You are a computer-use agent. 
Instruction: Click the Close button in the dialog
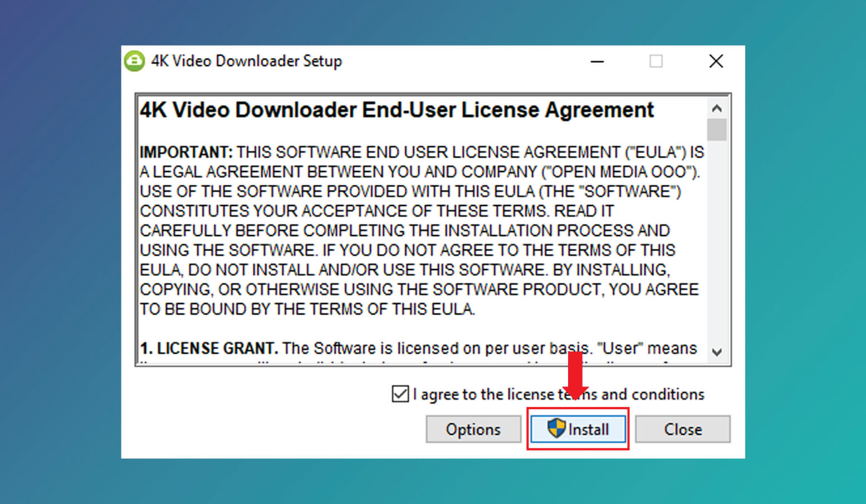coord(683,429)
